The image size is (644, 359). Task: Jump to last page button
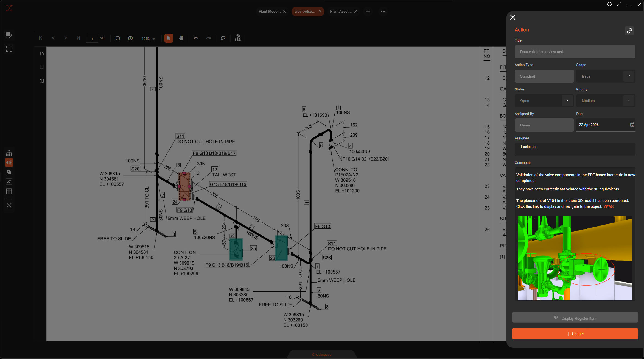pos(79,38)
